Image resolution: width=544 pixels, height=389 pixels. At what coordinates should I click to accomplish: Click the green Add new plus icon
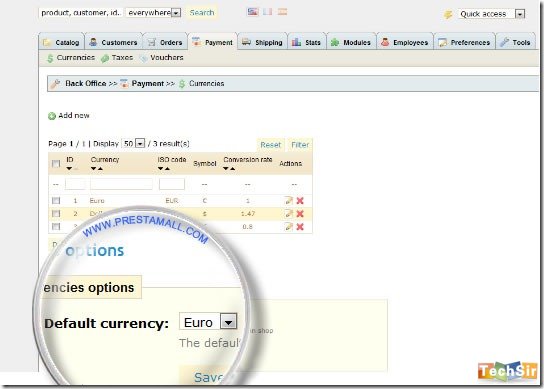tap(52, 116)
